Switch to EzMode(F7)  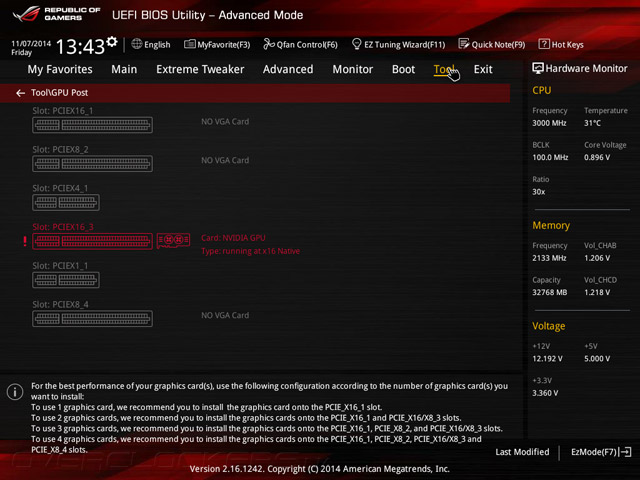601,452
